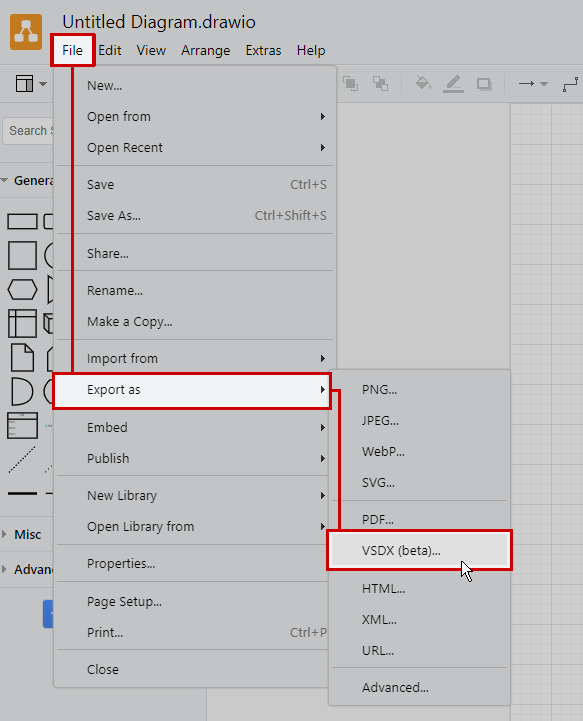Choose Save As... menu entry
Screen dimensions: 583x721
[x=195, y=216]
